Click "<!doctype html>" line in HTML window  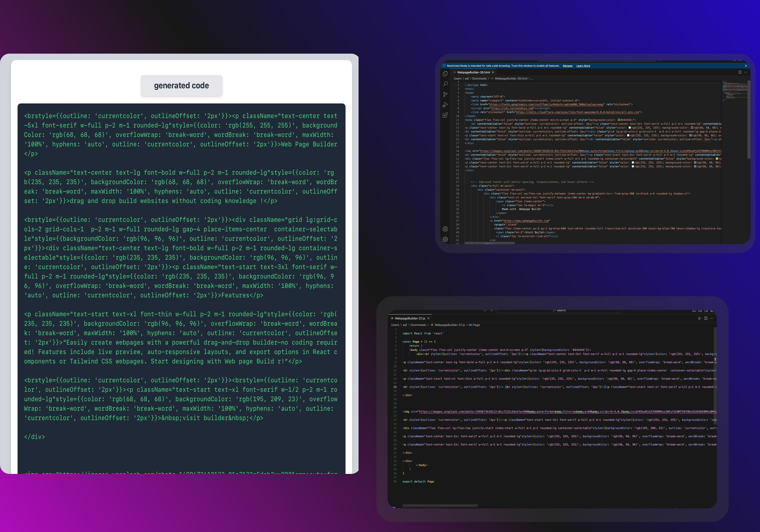[476, 85]
